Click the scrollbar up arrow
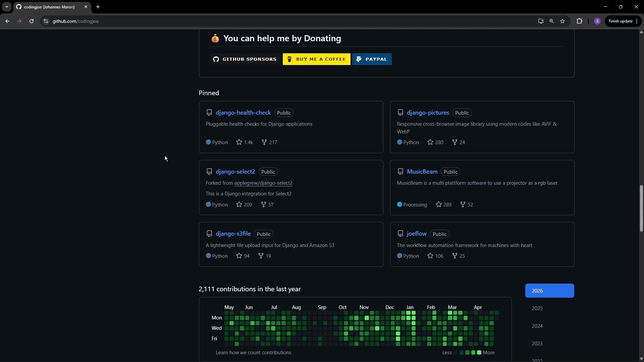The image size is (644, 362). click(641, 32)
